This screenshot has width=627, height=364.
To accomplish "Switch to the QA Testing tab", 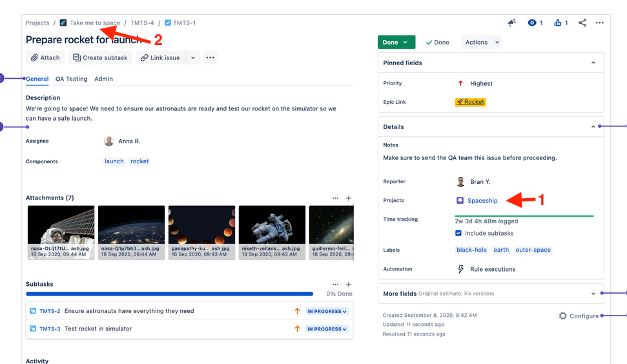I will click(71, 79).
